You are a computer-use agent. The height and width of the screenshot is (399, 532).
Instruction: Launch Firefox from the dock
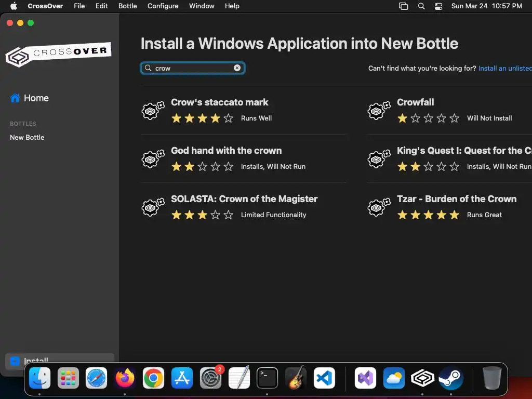pos(125,378)
